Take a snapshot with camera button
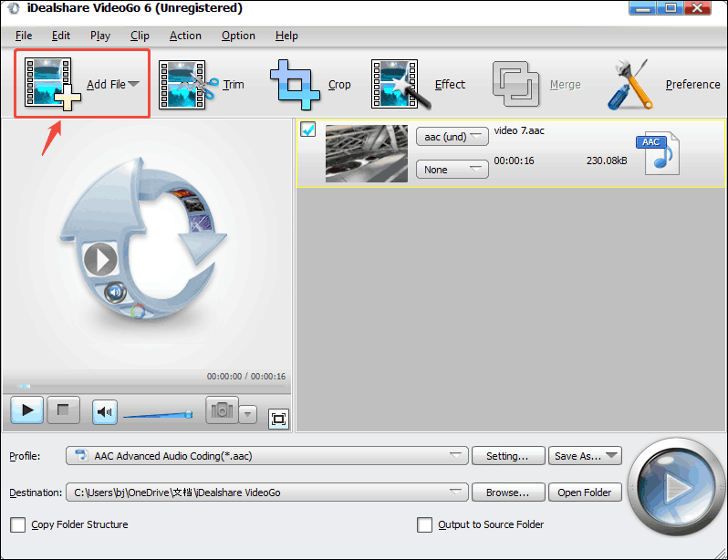 pyautogui.click(x=222, y=410)
